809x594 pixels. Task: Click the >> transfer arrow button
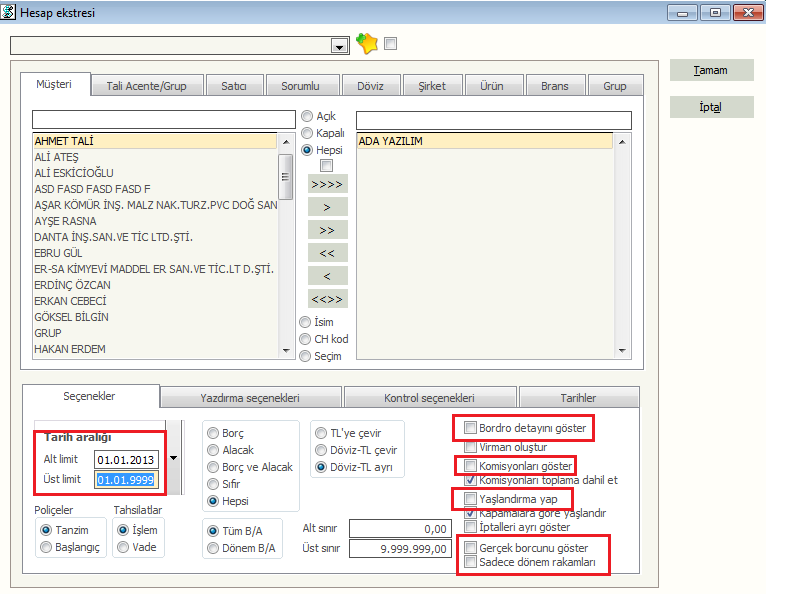pos(328,230)
